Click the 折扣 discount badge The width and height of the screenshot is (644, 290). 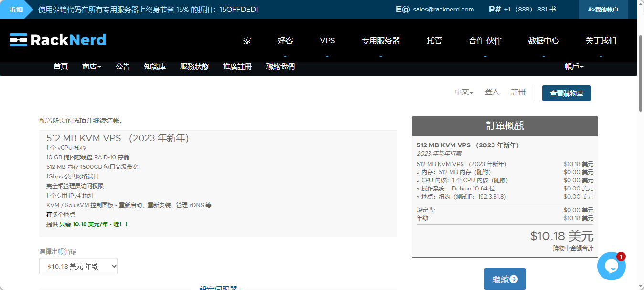pyautogui.click(x=16, y=10)
